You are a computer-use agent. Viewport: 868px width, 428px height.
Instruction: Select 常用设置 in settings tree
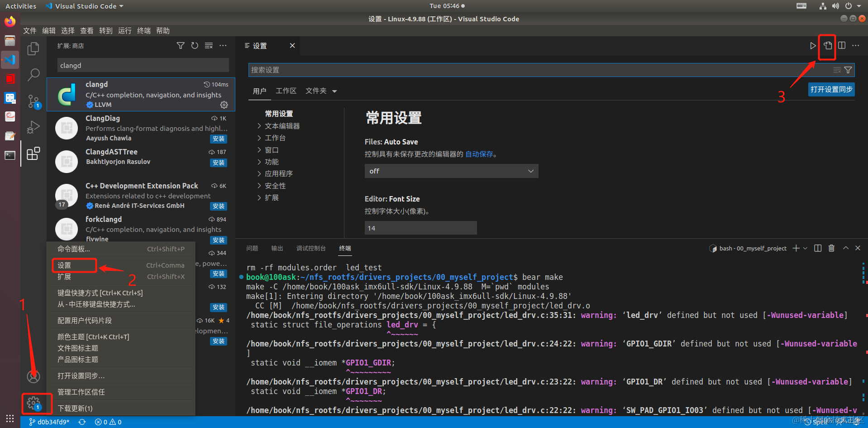[x=279, y=114]
